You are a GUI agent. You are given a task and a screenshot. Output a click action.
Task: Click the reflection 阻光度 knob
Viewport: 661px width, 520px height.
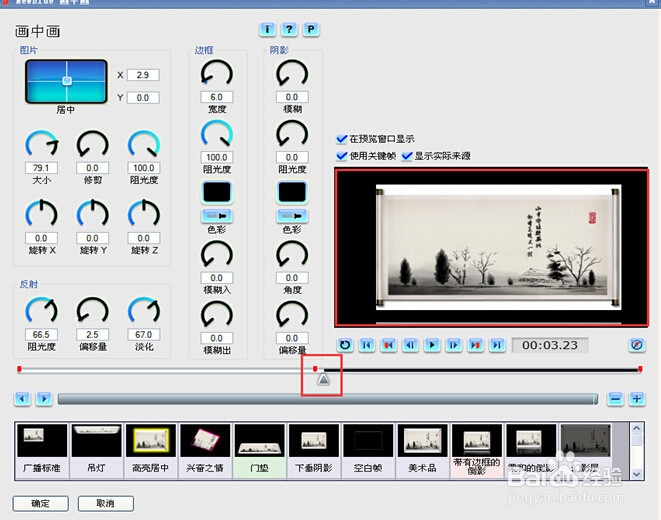click(x=41, y=311)
